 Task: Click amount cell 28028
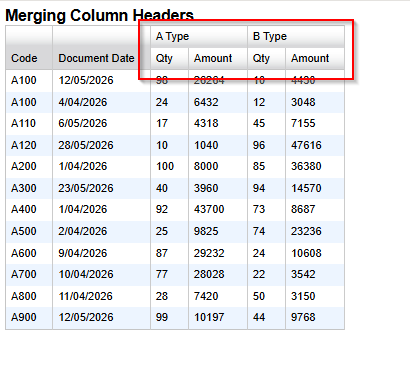(x=218, y=274)
